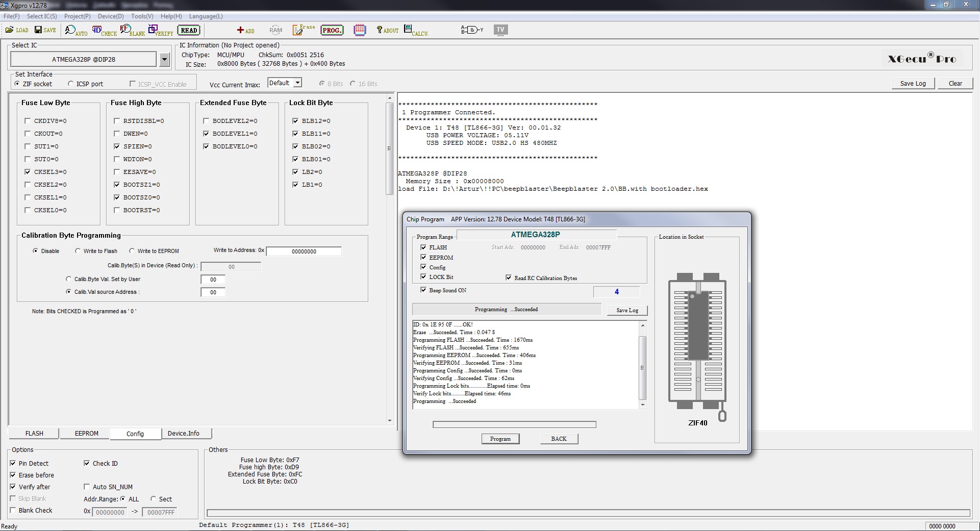Click the chip pin test icon
This screenshot has height=531, width=980.
pos(360,30)
